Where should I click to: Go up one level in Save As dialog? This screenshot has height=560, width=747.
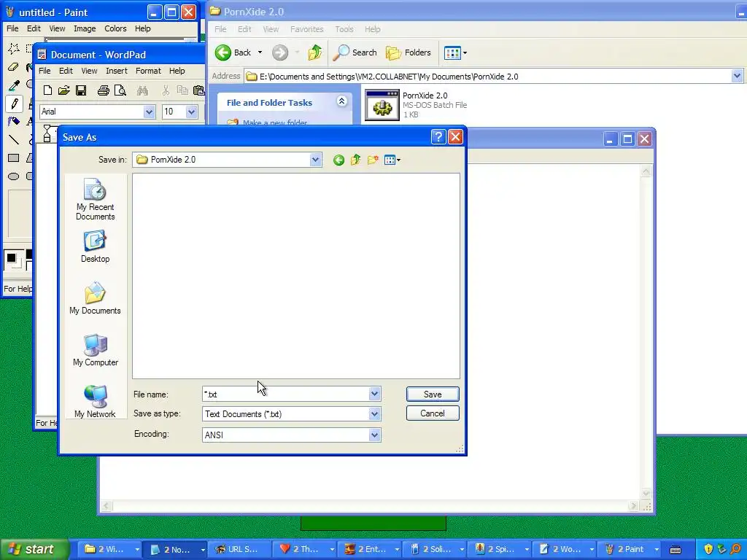(355, 160)
